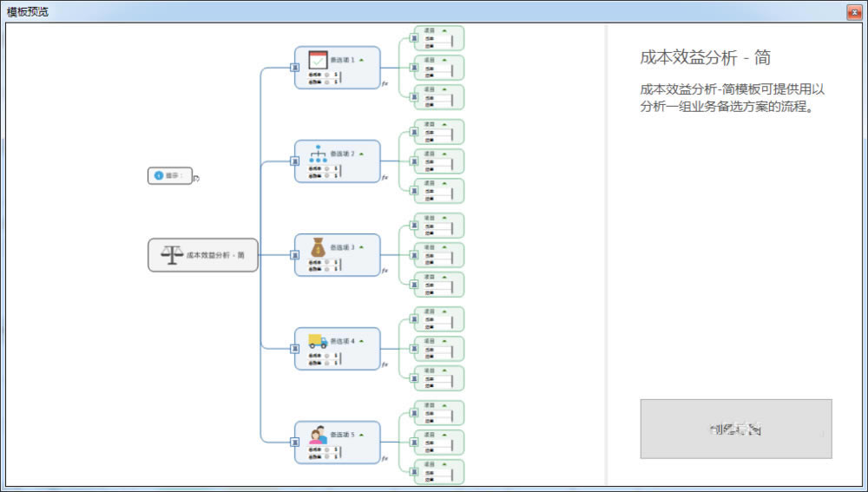Click the calendar checkmark icon in option 1
Image resolution: width=868 pixels, height=492 pixels.
pos(318,60)
